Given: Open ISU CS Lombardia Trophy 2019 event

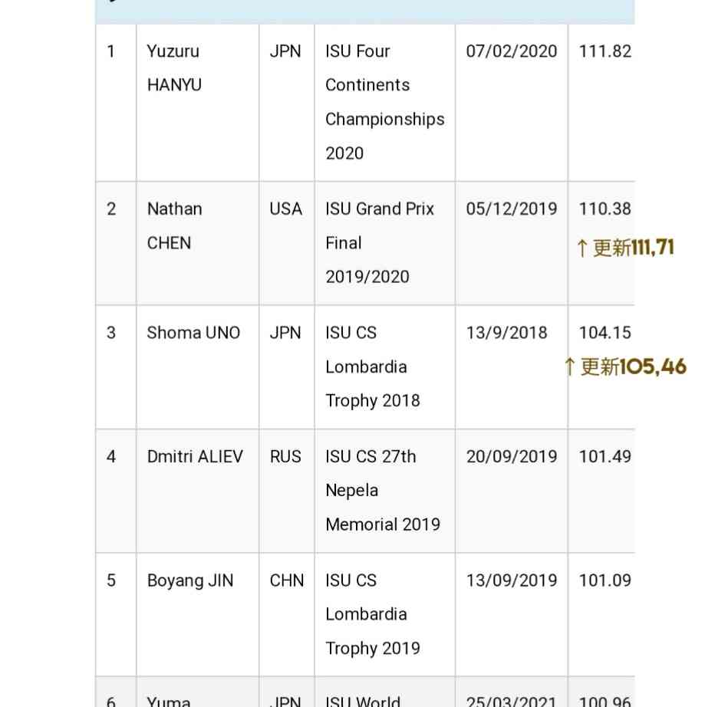Looking at the screenshot, I should tap(372, 615).
